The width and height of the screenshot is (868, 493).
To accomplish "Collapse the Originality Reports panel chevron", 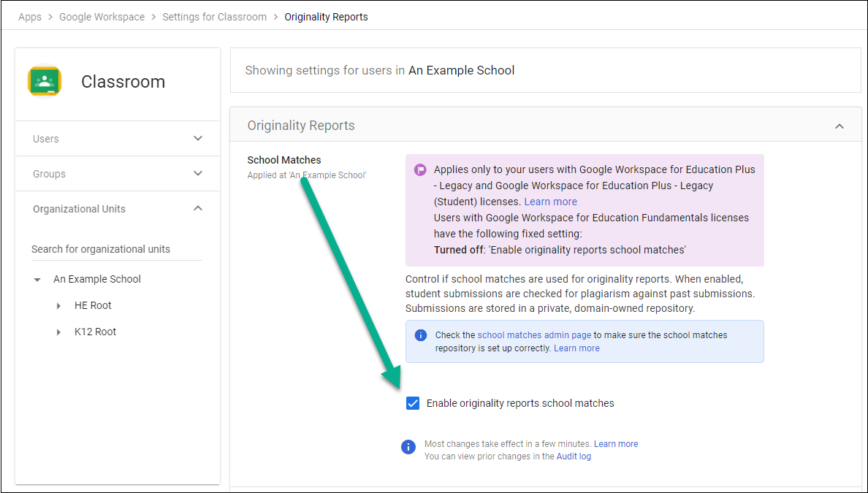I will [840, 126].
